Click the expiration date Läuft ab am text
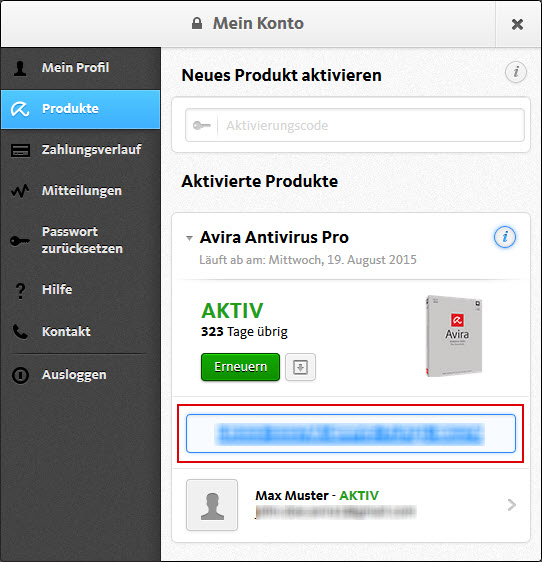542x562 pixels. tap(308, 260)
